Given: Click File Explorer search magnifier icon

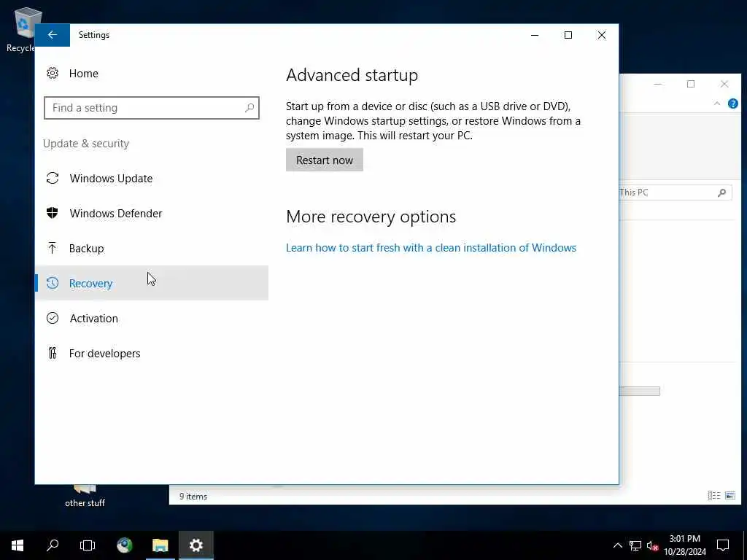Looking at the screenshot, I should point(721,192).
